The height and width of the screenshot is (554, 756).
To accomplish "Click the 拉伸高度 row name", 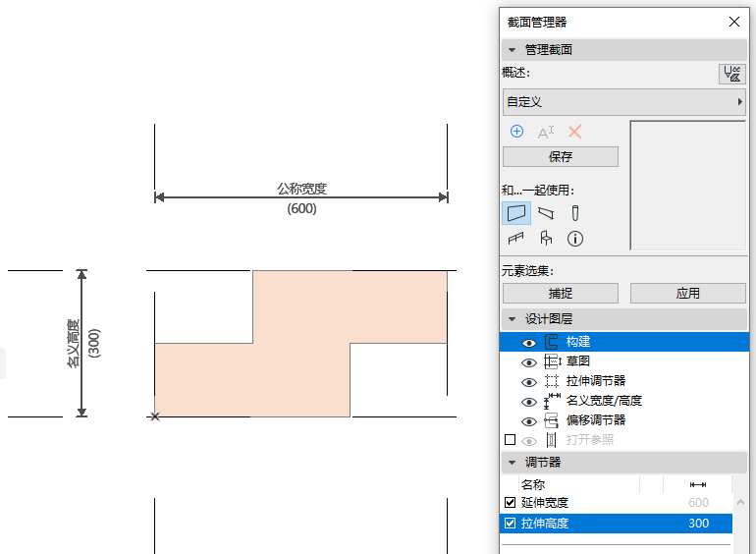I will click(544, 524).
